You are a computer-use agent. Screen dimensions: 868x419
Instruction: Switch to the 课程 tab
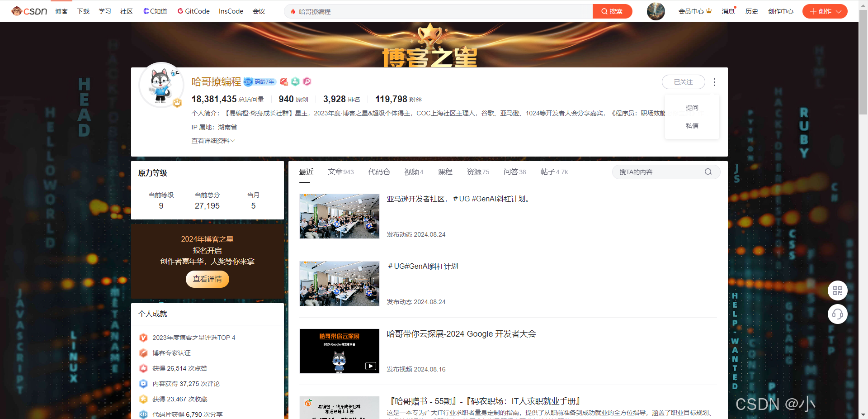click(445, 172)
